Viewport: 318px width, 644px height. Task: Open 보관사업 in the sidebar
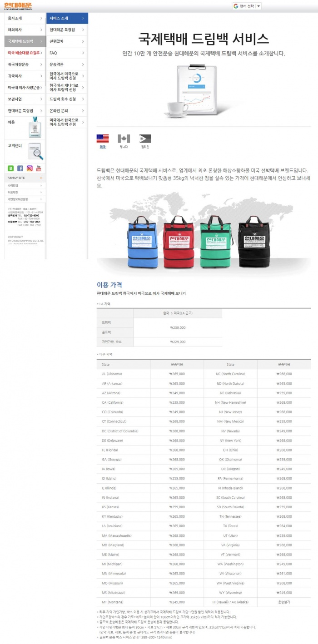[x=25, y=99]
